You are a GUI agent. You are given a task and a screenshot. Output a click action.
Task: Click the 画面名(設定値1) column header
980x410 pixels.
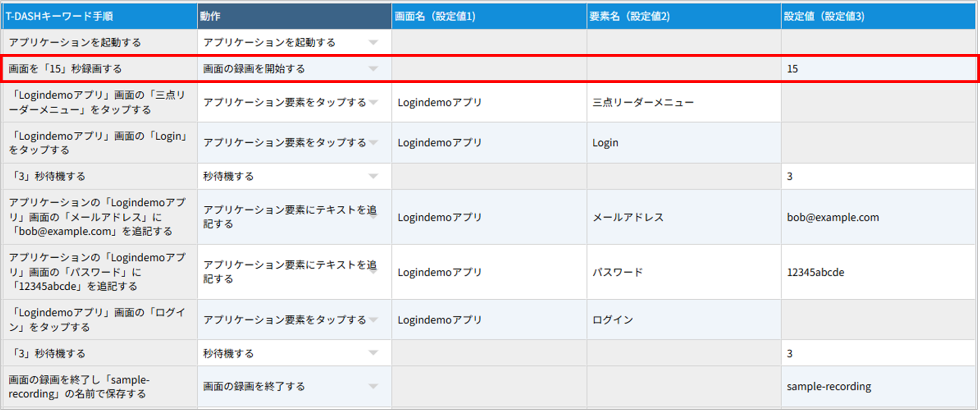tap(488, 16)
